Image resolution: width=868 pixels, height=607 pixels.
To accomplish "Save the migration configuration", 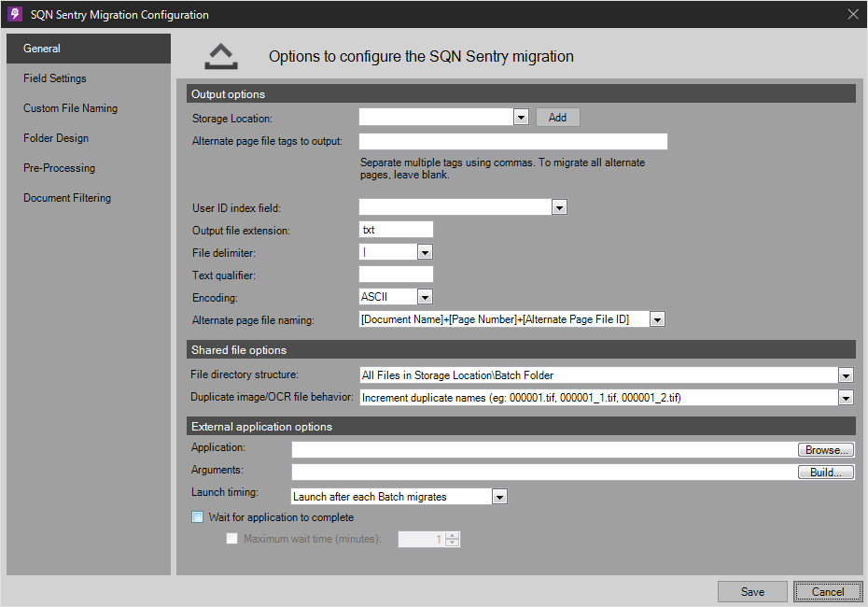I will (752, 591).
